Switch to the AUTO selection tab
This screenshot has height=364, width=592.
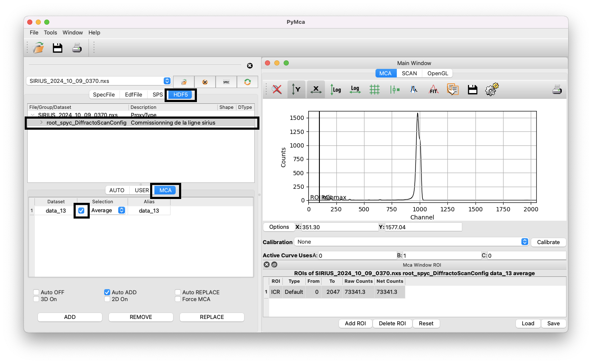pyautogui.click(x=117, y=190)
